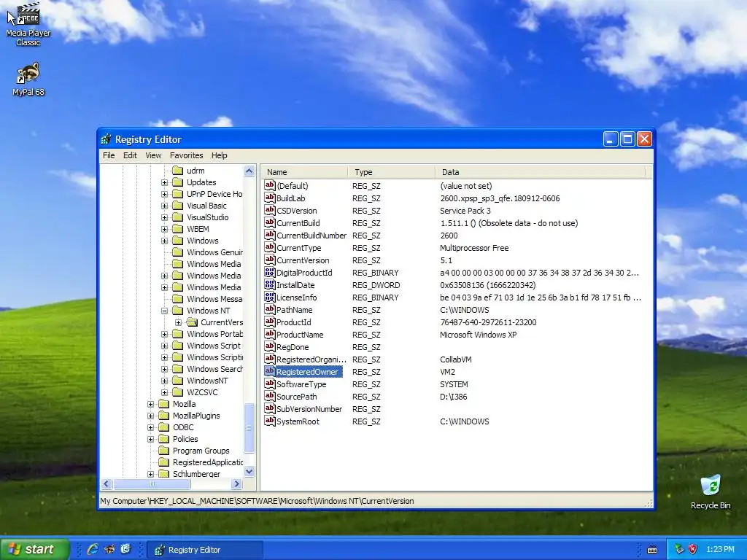Click the SystemRoot string icon
The height and width of the screenshot is (560, 747).
click(x=270, y=421)
